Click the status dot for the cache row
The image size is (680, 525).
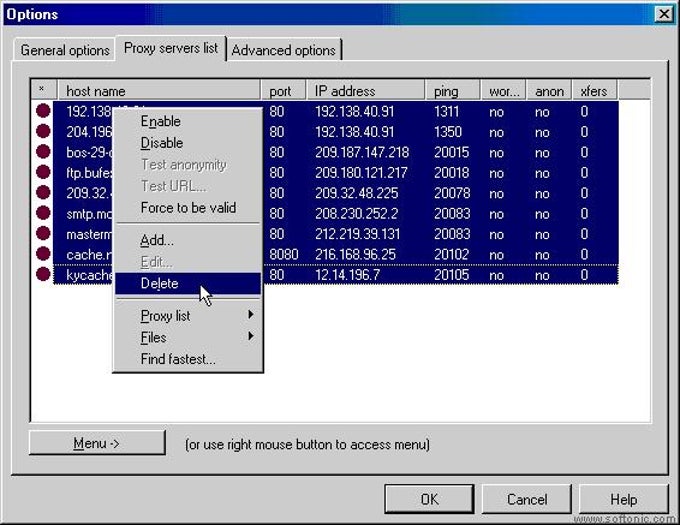pos(43,254)
